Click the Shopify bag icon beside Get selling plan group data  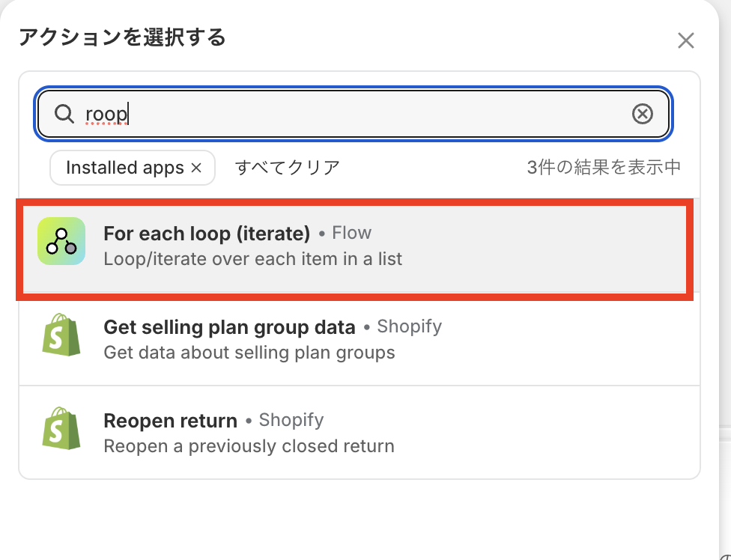click(61, 335)
